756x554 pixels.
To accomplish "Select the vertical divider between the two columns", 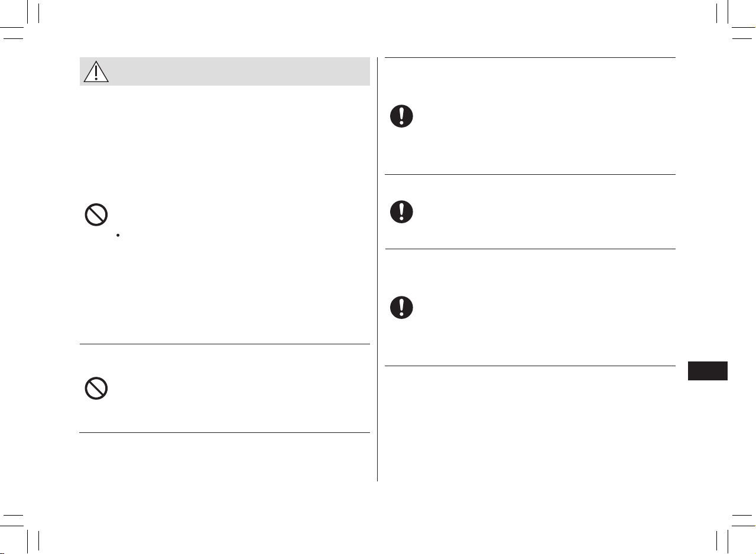I will click(x=377, y=269).
